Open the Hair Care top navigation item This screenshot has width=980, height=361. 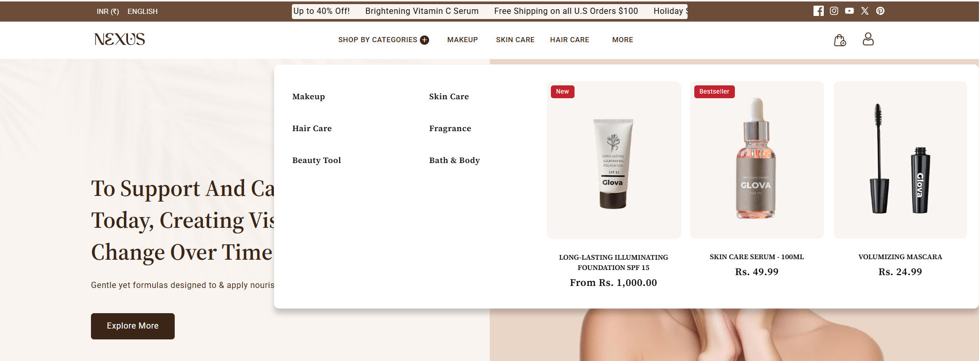569,40
